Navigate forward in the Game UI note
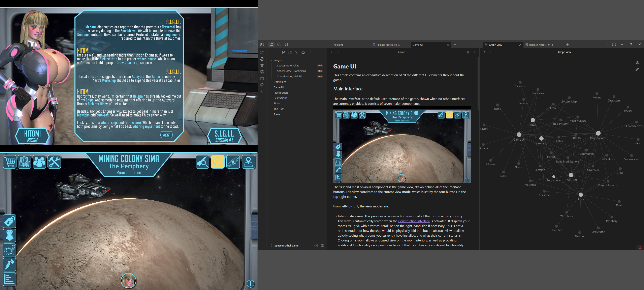Viewport: 644px width, 290px height. (x=338, y=52)
